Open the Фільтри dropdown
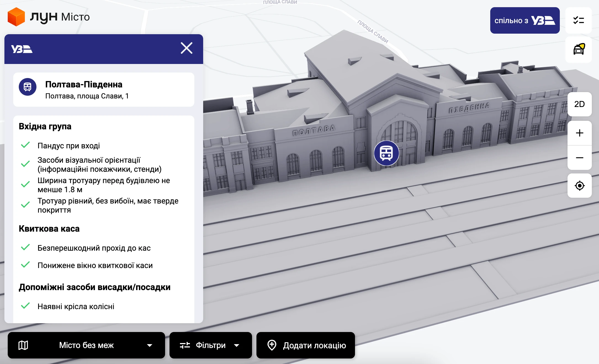This screenshot has height=364, width=599. coord(210,345)
